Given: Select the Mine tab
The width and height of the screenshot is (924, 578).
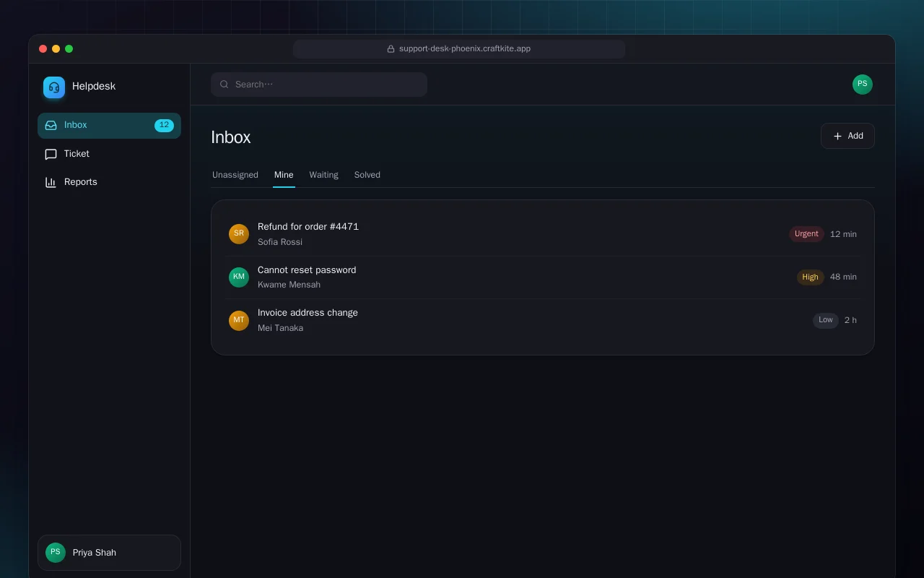Looking at the screenshot, I should [x=284, y=175].
